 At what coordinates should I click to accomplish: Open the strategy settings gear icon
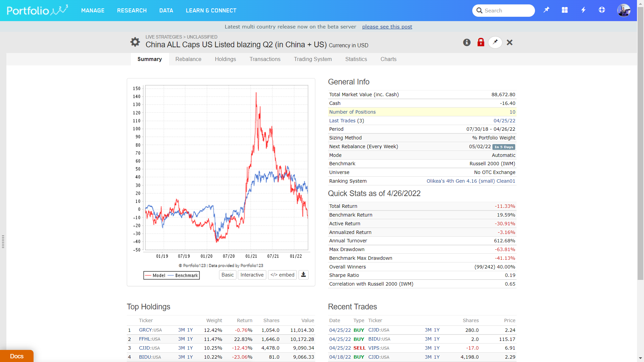point(135,42)
